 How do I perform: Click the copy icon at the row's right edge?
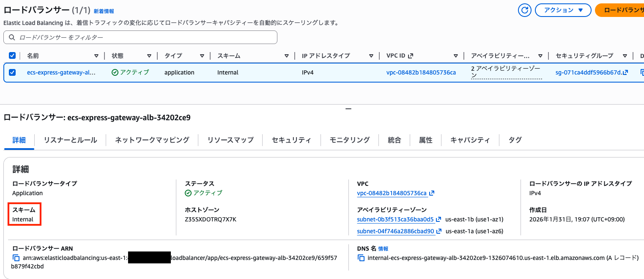(641, 72)
